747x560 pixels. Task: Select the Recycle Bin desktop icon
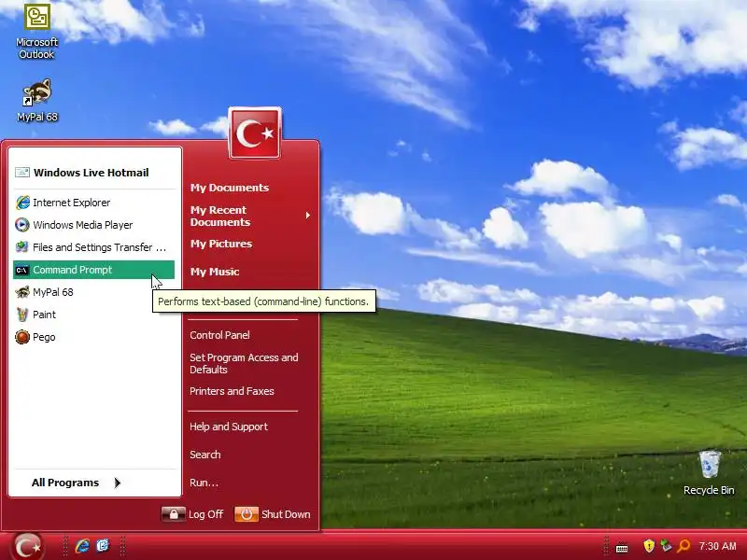(x=709, y=473)
